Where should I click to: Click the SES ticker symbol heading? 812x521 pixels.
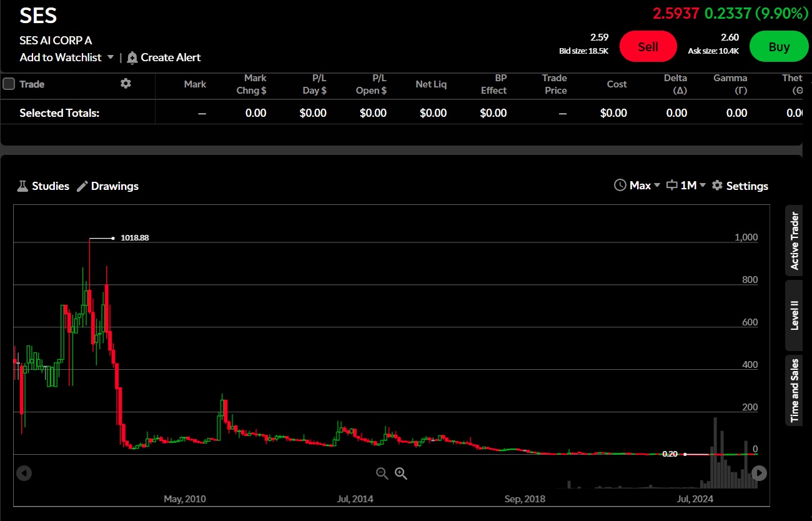pos(38,16)
